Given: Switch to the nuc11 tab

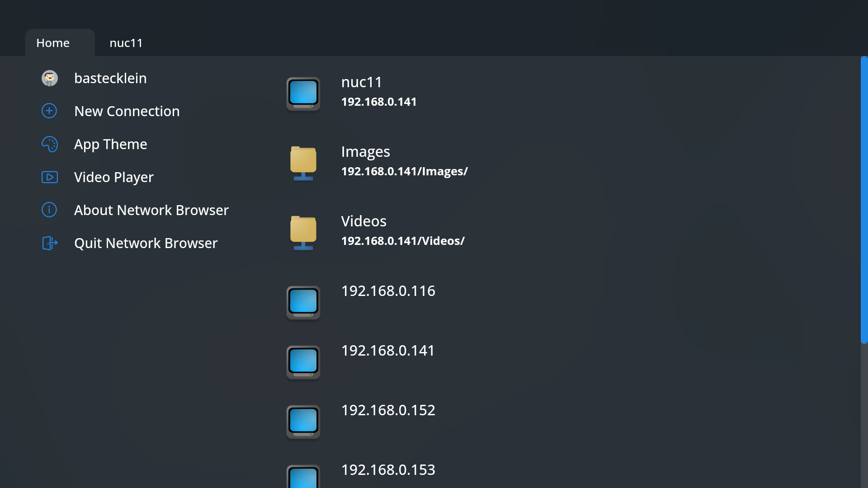Looking at the screenshot, I should pos(126,43).
